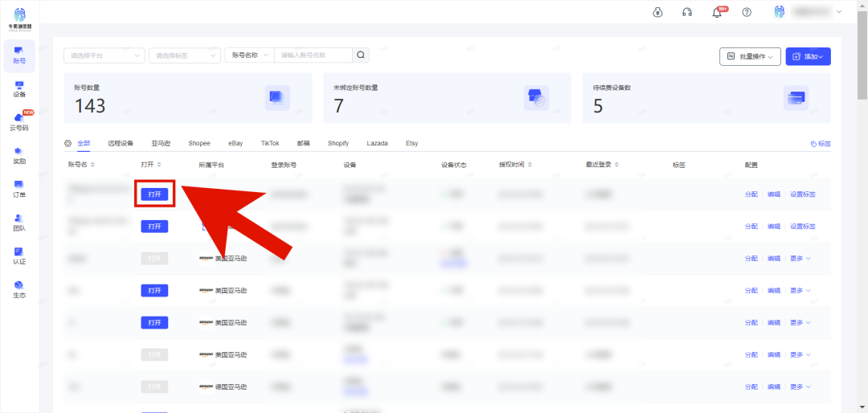Select the Lazada tab
868x413 pixels.
[377, 143]
